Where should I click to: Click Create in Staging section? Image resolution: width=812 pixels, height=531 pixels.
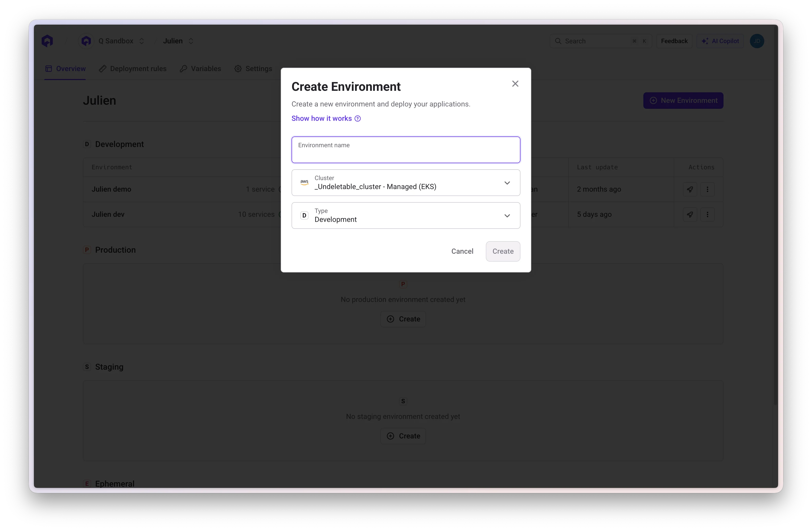(403, 436)
